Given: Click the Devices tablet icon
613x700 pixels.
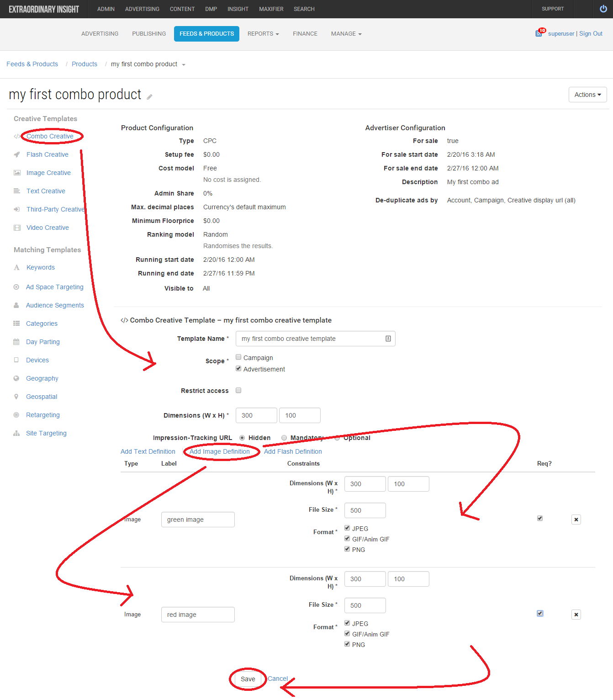Looking at the screenshot, I should [x=16, y=360].
